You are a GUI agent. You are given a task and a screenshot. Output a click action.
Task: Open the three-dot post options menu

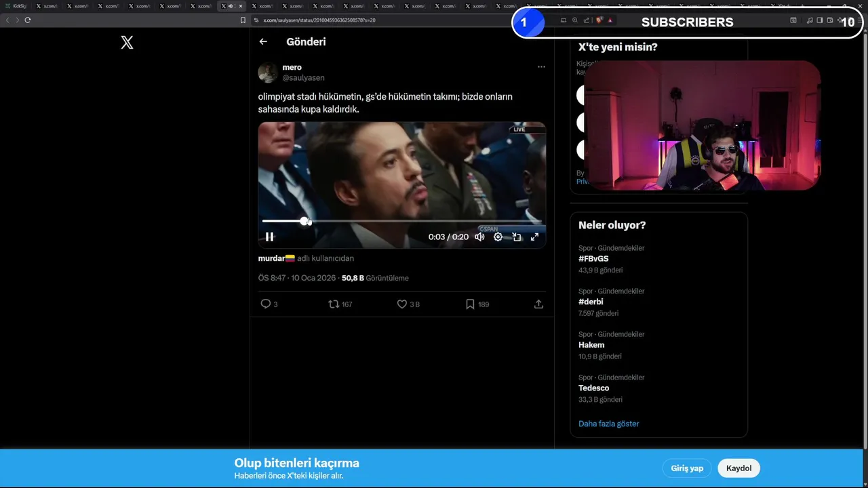[x=541, y=66]
